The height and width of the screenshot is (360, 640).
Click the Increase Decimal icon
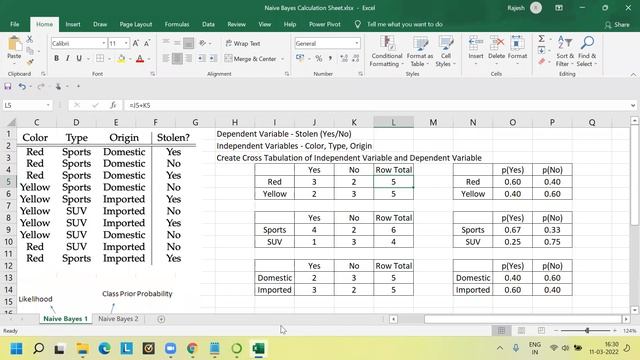pyautogui.click(x=344, y=59)
